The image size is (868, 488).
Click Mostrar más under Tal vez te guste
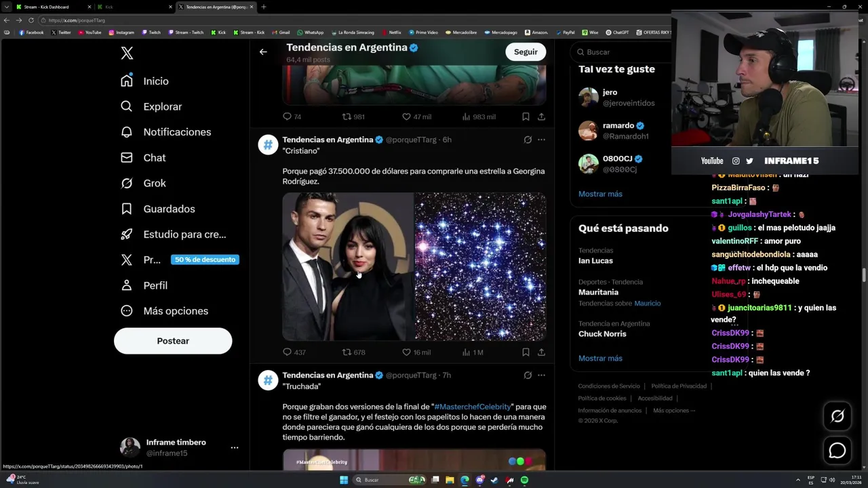point(600,194)
